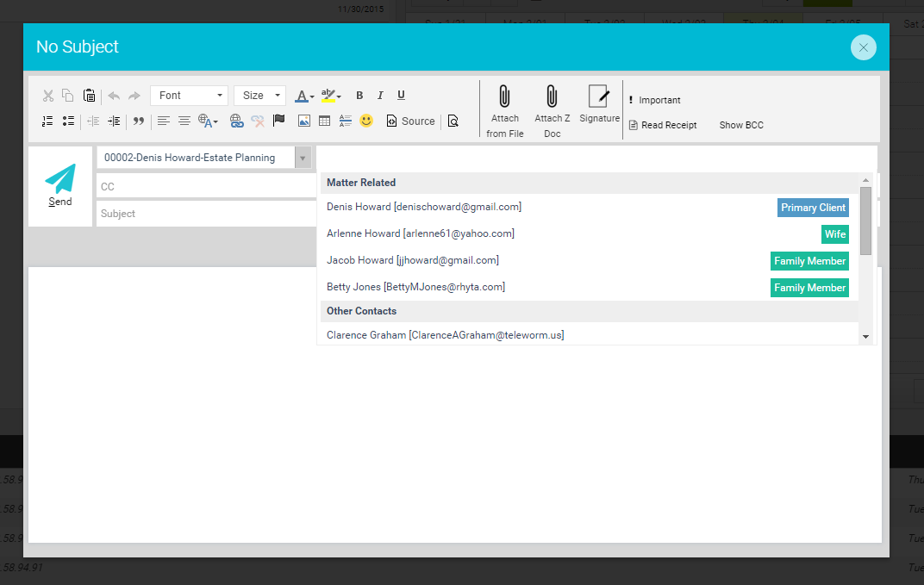The width and height of the screenshot is (924, 585).
Task: Click the Wife tag
Action: pos(835,233)
